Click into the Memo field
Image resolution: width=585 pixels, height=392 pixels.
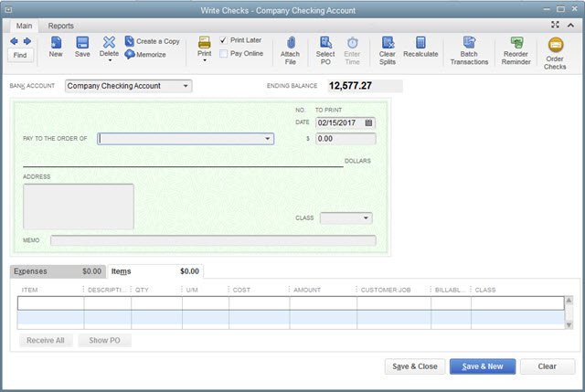(212, 241)
